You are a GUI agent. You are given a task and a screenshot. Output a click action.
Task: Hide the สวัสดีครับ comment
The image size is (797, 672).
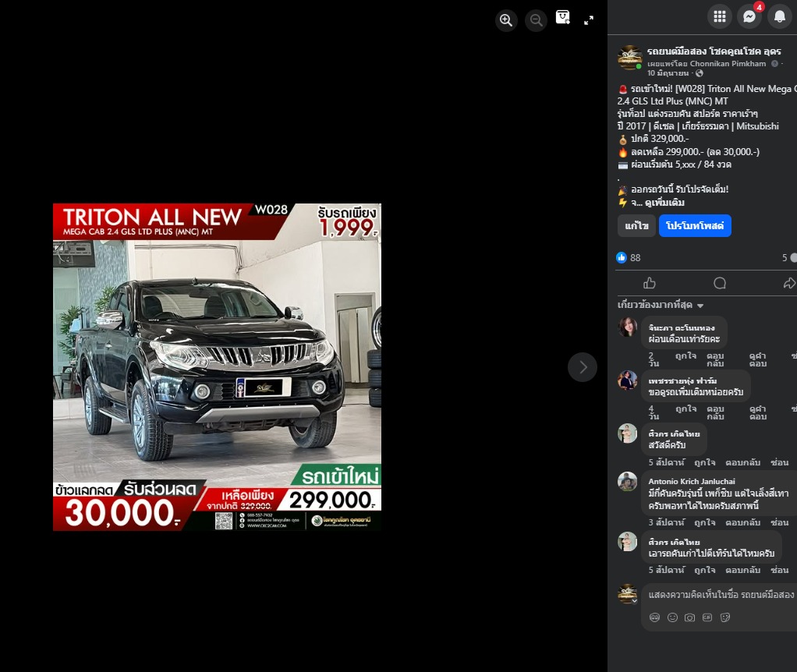pyautogui.click(x=779, y=462)
